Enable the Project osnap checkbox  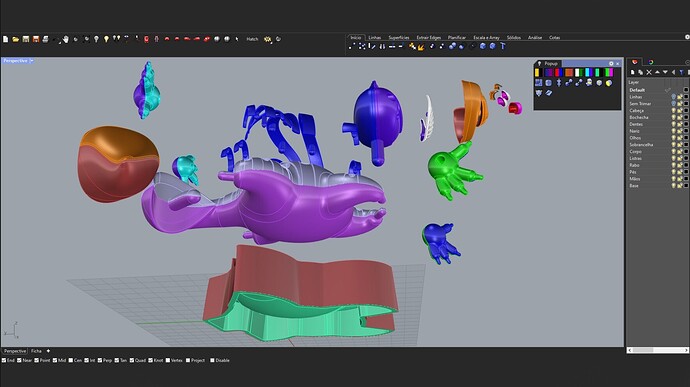click(188, 360)
